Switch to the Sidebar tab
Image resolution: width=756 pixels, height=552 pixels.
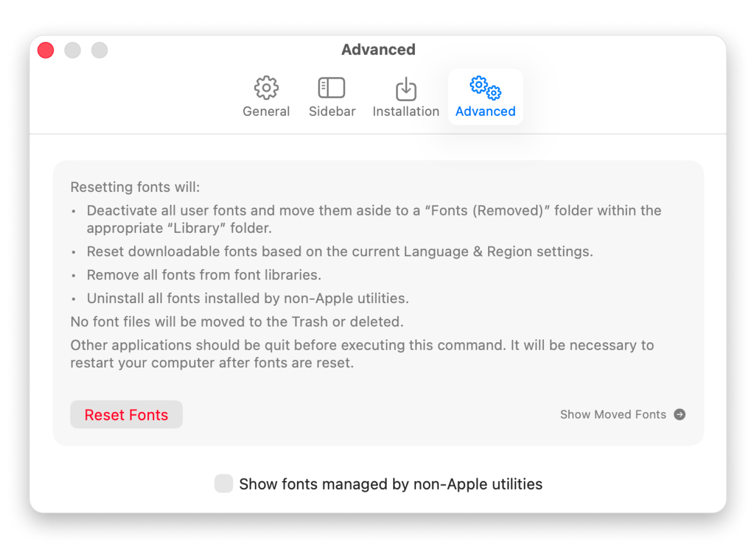pyautogui.click(x=331, y=96)
